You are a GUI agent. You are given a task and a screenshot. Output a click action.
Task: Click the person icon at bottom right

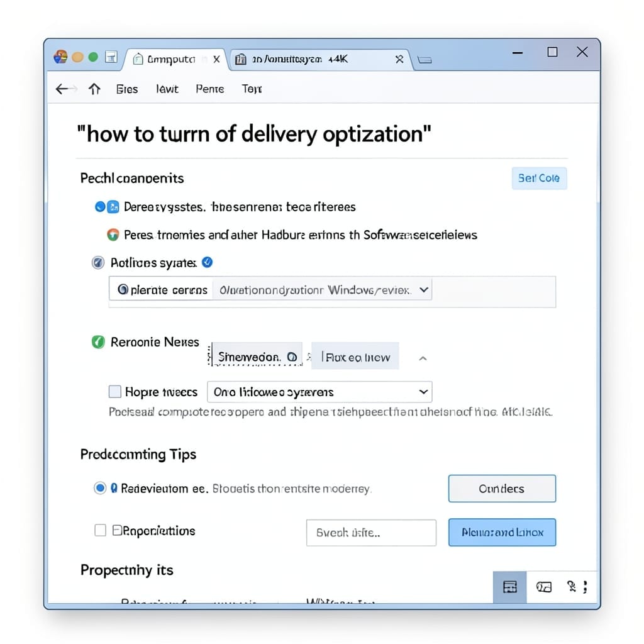point(571,587)
